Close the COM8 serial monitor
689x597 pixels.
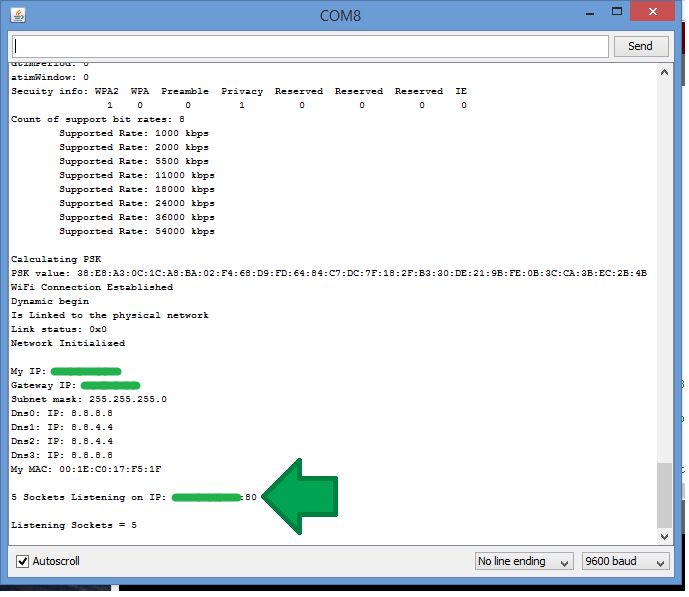point(653,12)
